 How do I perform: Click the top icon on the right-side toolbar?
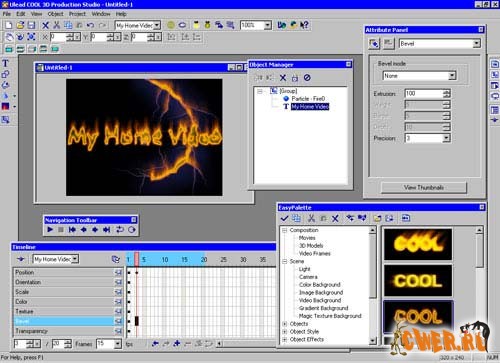495,64
